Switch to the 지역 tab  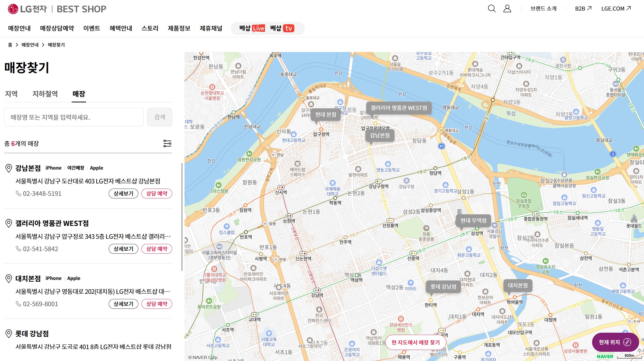tap(11, 94)
